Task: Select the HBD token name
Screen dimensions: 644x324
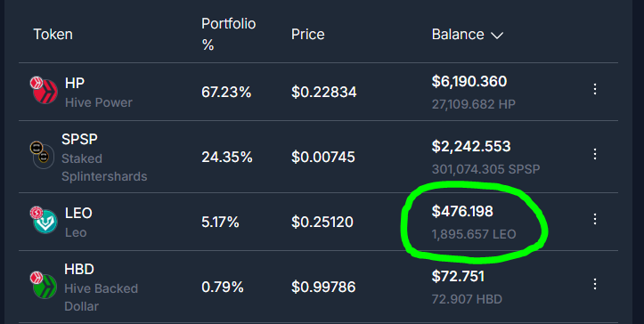Action: 79,270
